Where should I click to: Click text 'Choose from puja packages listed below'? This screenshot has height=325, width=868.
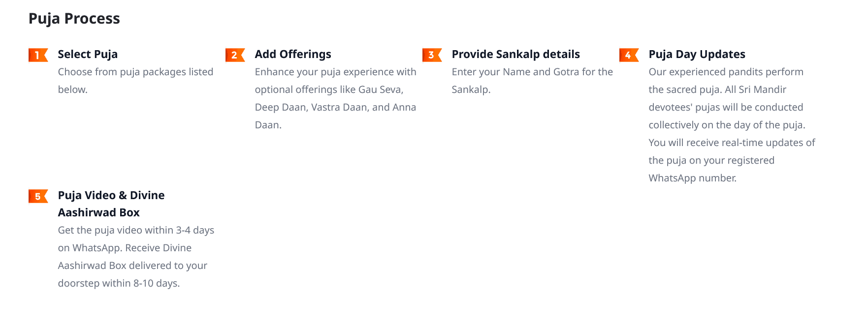pyautogui.click(x=135, y=81)
